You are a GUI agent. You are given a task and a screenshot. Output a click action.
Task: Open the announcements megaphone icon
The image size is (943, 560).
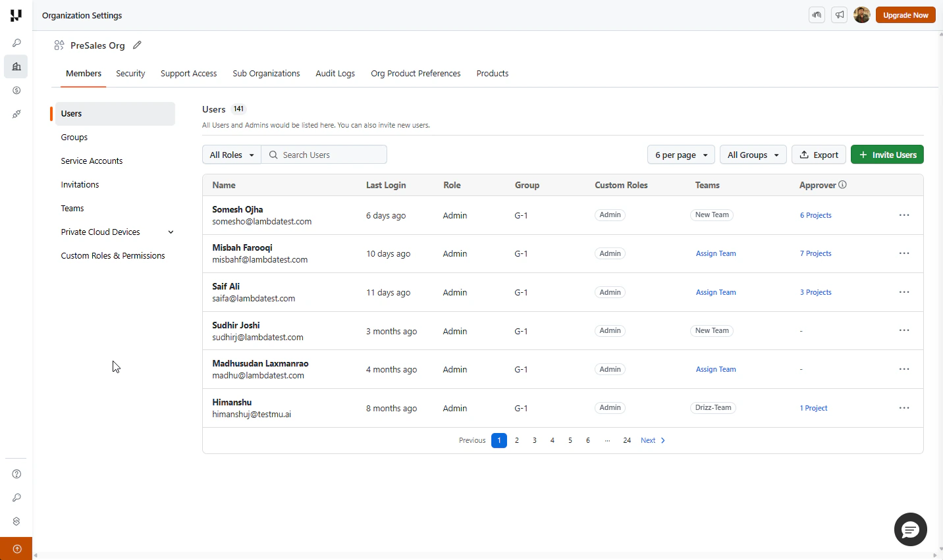pos(839,14)
